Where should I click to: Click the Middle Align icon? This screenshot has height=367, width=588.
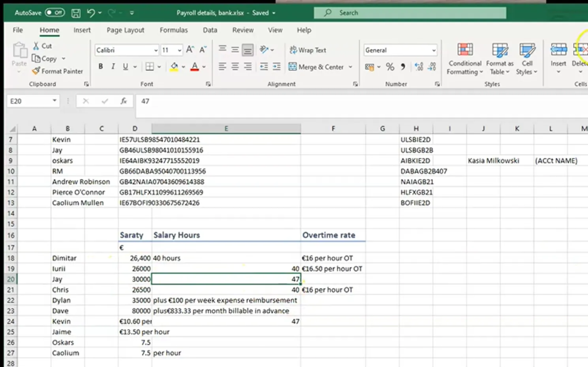[x=235, y=50]
